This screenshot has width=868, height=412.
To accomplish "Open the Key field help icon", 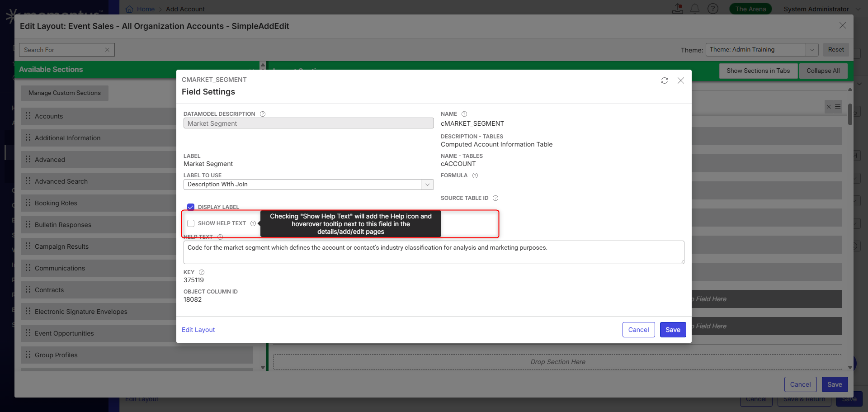I will (x=202, y=272).
